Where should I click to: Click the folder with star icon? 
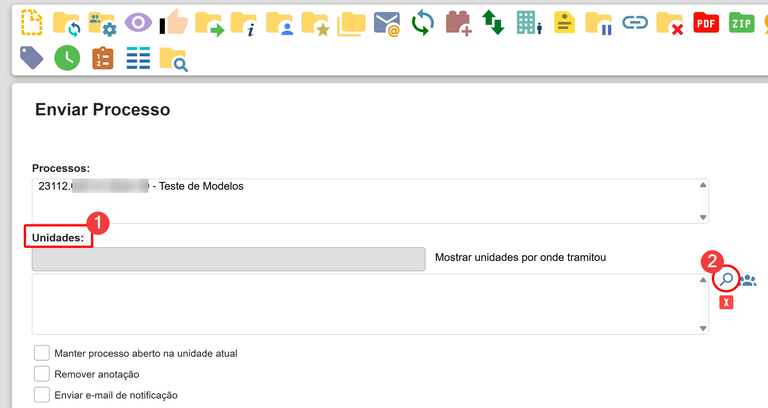click(315, 24)
